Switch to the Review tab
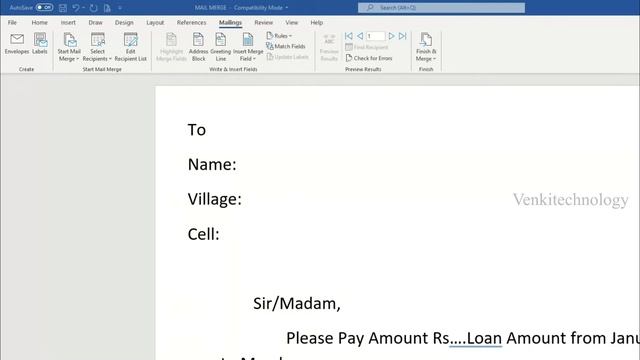Viewport: 640px width, 360px height. [264, 22]
